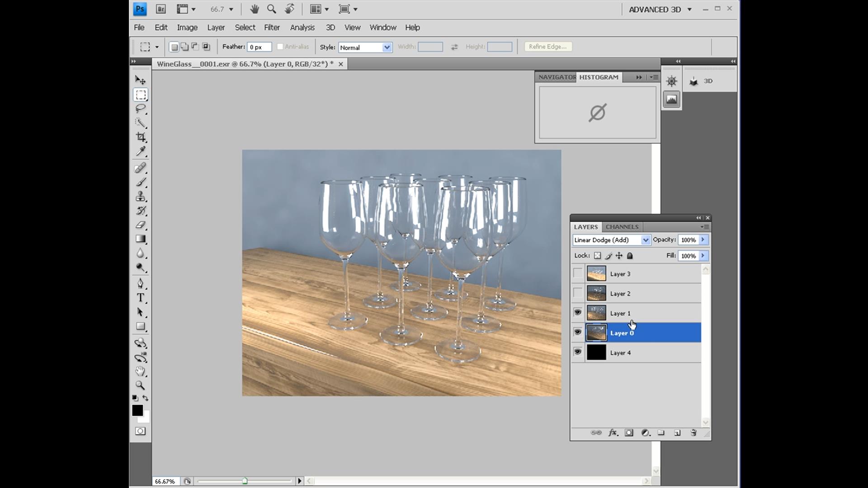Open the Opacity slider arrow
This screenshot has height=488, width=868.
tap(703, 240)
